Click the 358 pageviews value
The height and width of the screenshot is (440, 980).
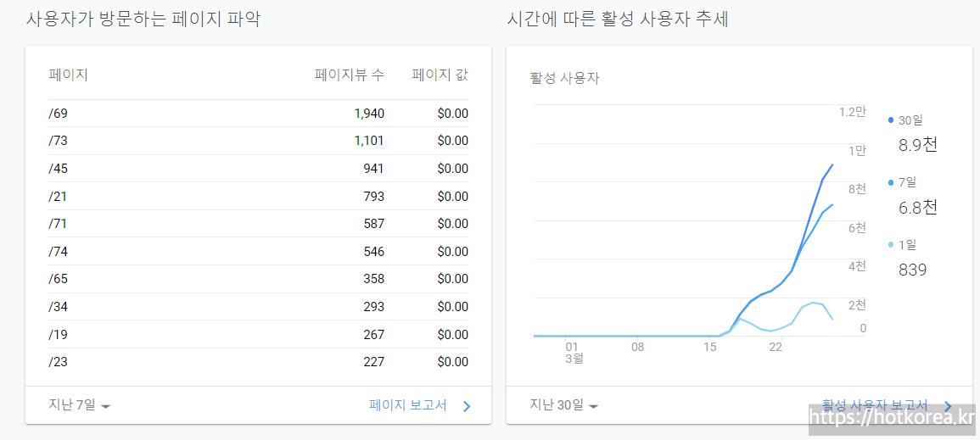[373, 279]
